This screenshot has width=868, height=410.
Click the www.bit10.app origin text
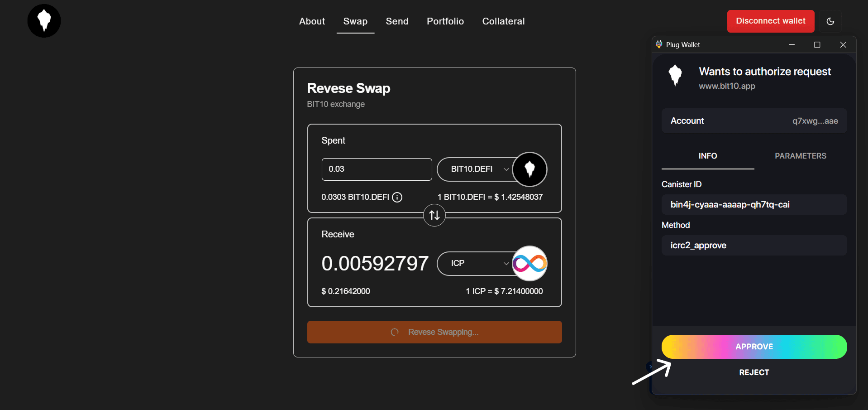point(727,86)
